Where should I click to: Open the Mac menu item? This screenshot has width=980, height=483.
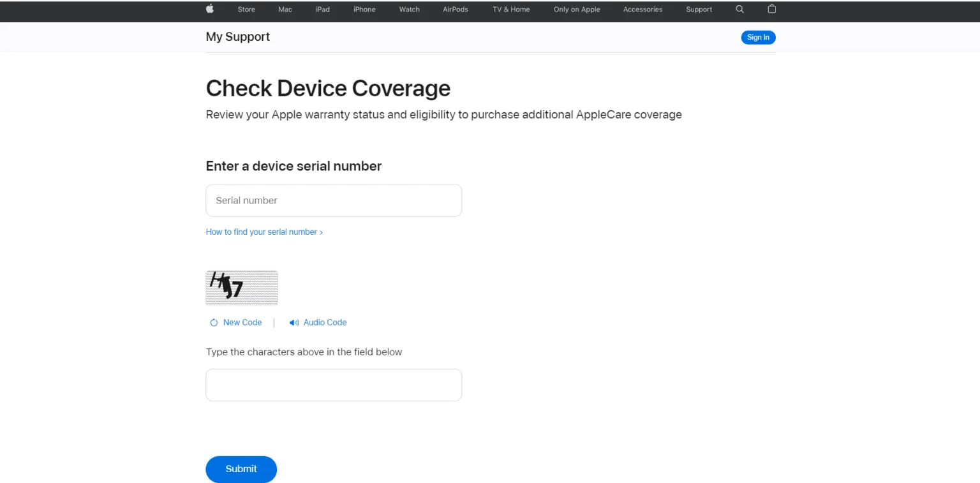click(x=285, y=10)
